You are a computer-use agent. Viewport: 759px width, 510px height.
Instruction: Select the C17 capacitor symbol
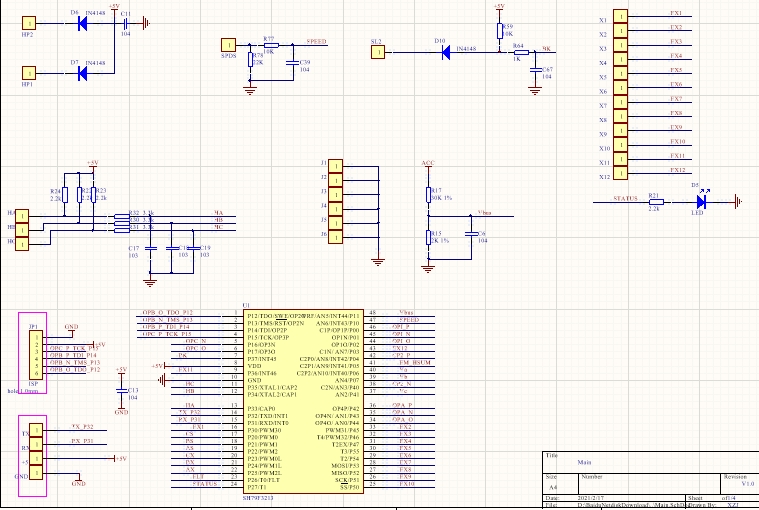click(151, 248)
